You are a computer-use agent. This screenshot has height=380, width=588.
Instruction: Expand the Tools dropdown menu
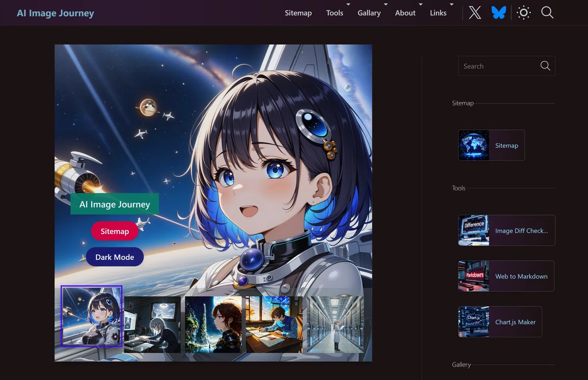pos(335,13)
